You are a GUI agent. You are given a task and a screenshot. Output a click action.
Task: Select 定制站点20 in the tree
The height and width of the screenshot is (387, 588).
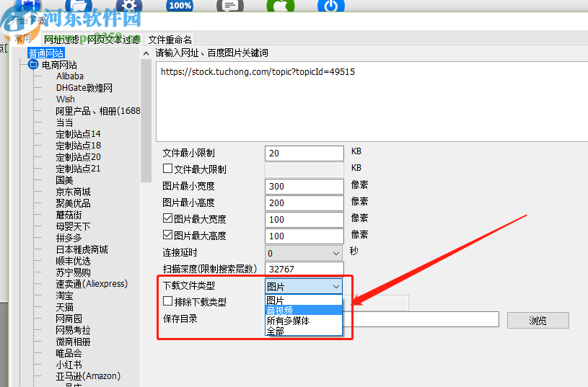[79, 157]
